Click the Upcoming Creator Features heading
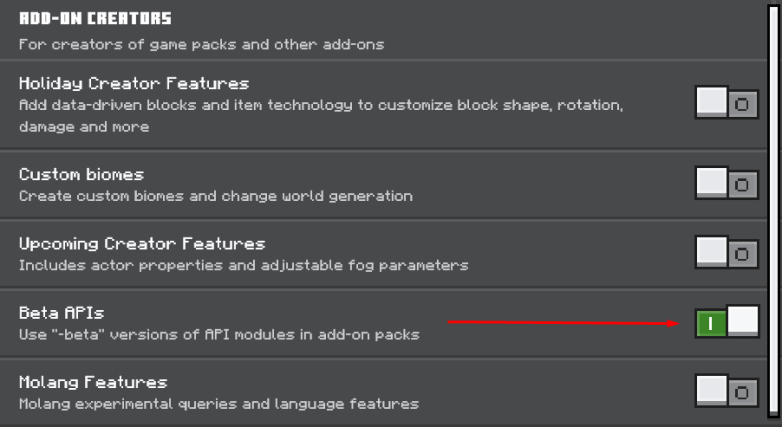This screenshot has width=782, height=427. tap(142, 243)
